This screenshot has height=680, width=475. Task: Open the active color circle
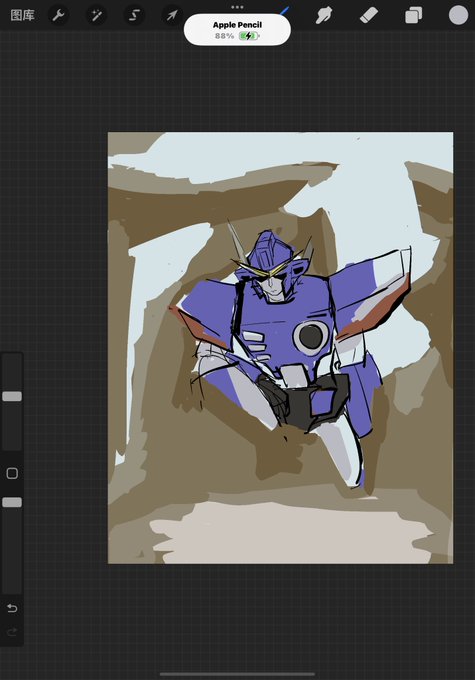point(458,15)
